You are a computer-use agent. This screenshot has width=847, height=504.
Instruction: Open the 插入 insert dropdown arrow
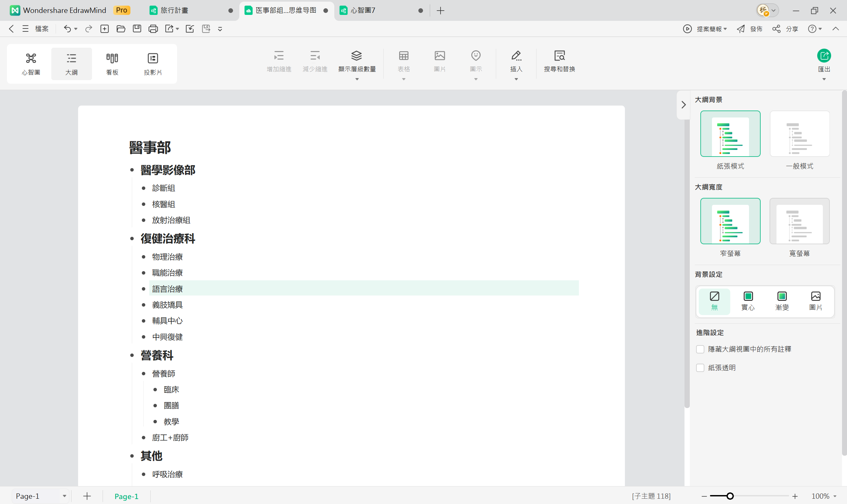click(516, 79)
